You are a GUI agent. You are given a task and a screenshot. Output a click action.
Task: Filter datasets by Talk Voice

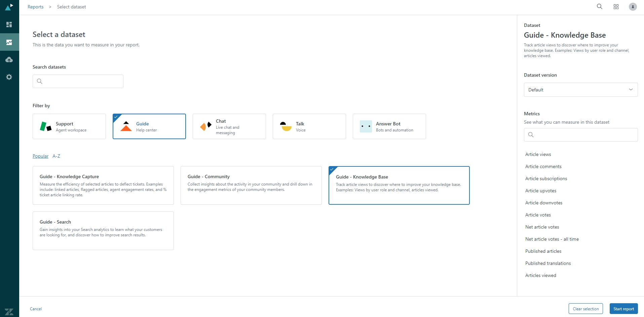(309, 126)
